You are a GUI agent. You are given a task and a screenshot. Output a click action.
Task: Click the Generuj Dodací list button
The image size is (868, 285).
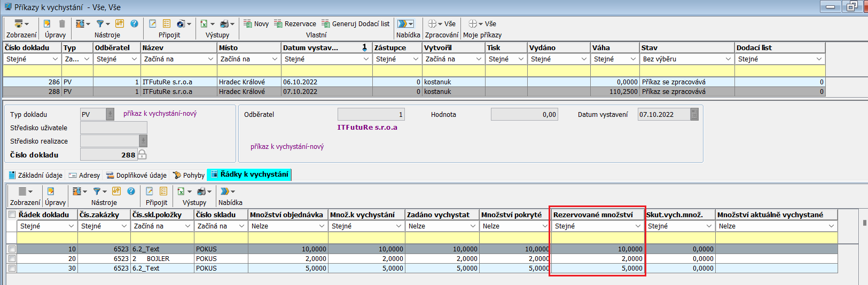[355, 23]
